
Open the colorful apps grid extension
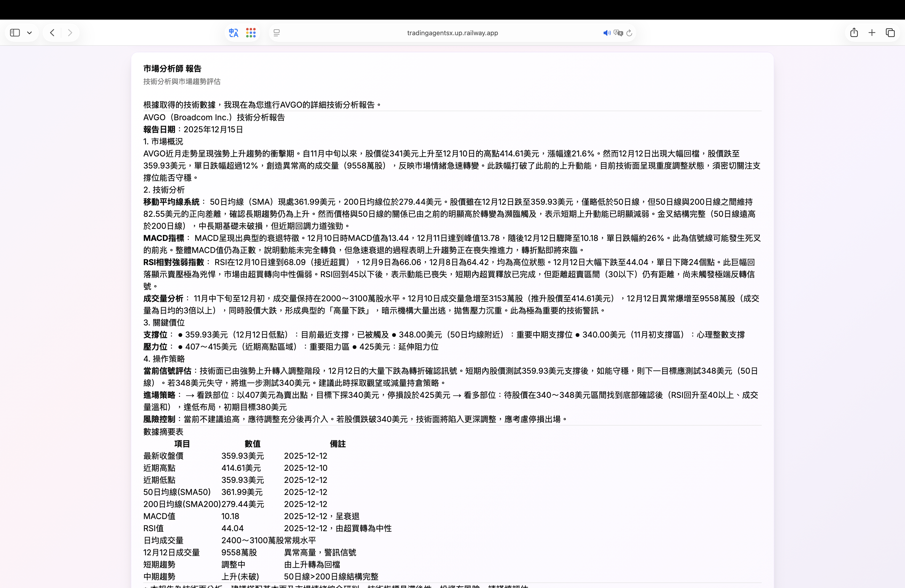251,33
